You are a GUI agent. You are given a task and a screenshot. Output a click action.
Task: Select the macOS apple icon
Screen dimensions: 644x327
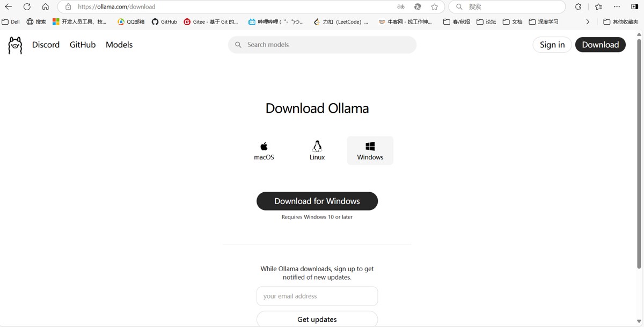click(264, 146)
